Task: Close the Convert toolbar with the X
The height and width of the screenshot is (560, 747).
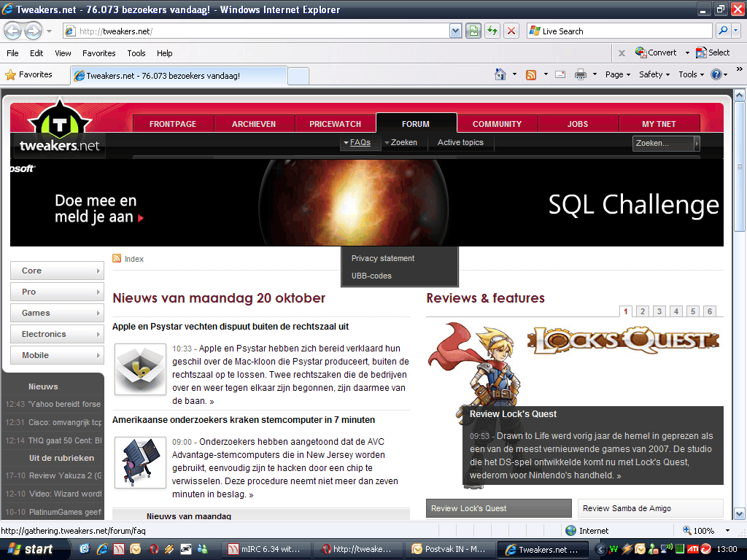Action: (x=622, y=53)
